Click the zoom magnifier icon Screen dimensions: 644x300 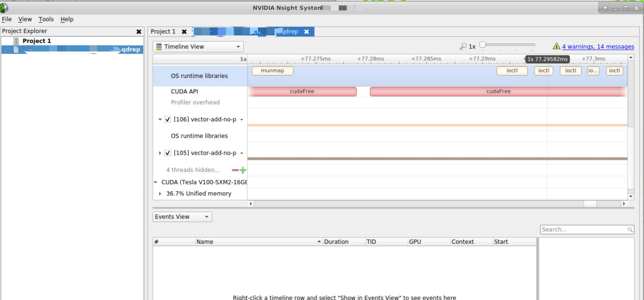click(x=463, y=46)
